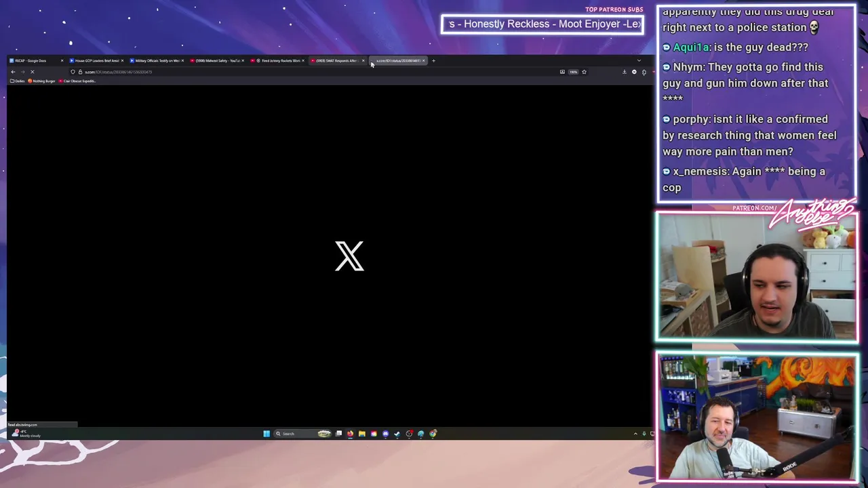
Task: Click the browser forward arrow
Action: [x=22, y=72]
